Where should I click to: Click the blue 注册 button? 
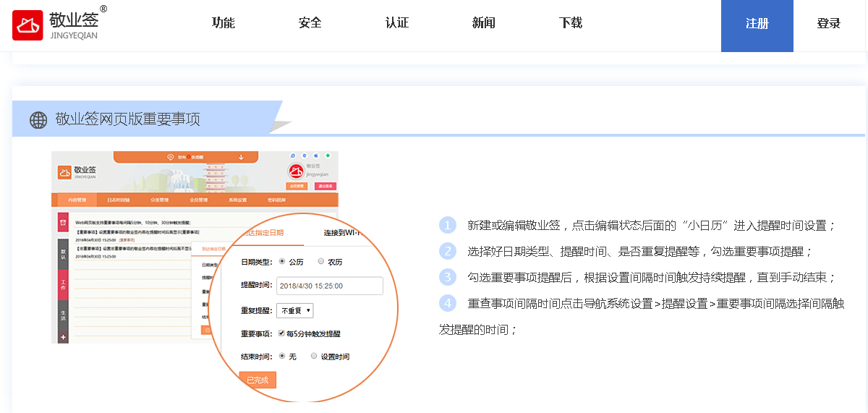(x=757, y=25)
